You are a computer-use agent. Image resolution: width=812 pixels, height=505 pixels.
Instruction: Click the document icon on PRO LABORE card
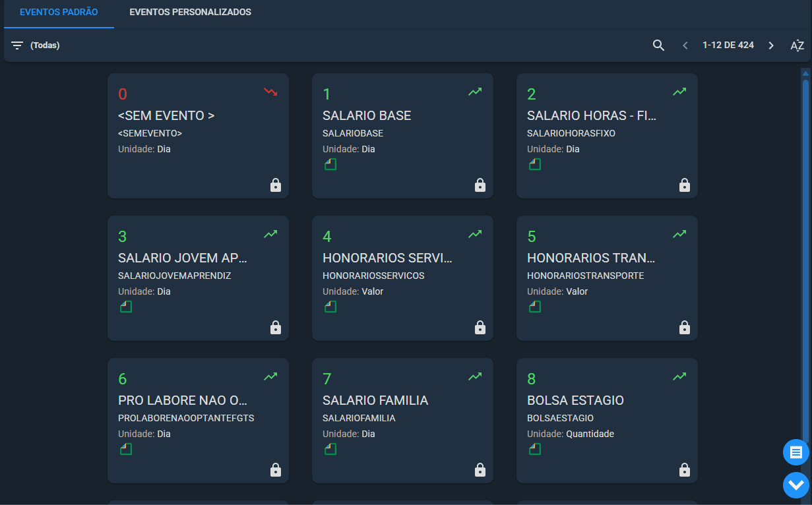point(126,449)
